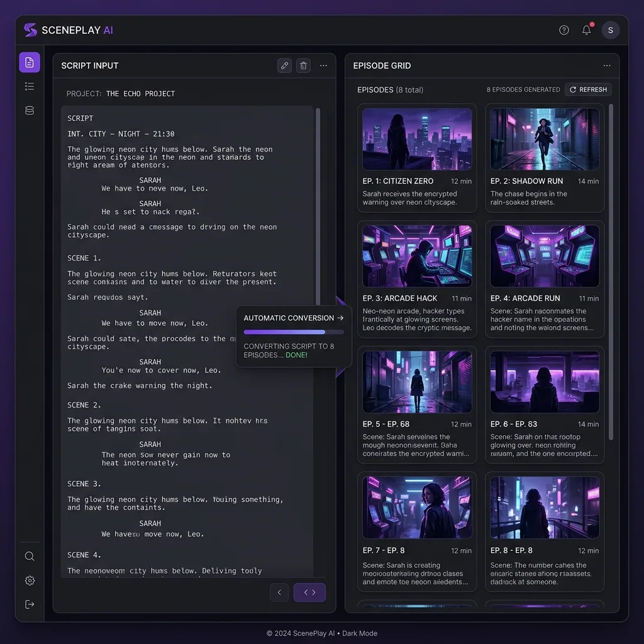Click the Refresh button
Viewport: 644px width, 644px height.
588,90
